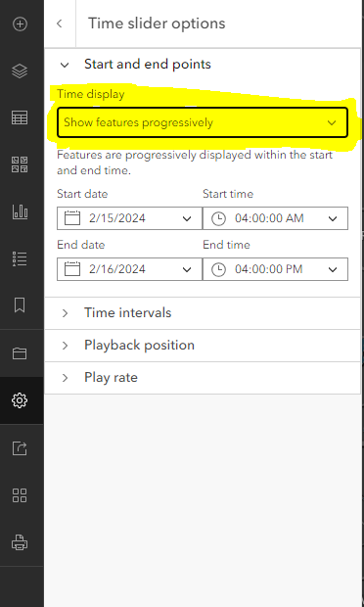The height and width of the screenshot is (607, 364).
Task: Click the 'End date' label
Action: (x=81, y=245)
